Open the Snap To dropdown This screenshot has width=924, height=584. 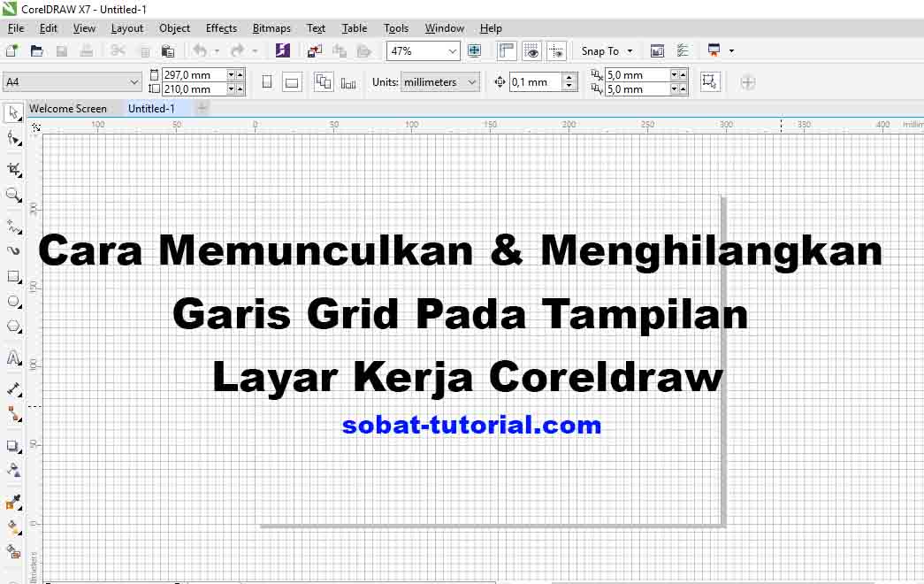tap(607, 51)
